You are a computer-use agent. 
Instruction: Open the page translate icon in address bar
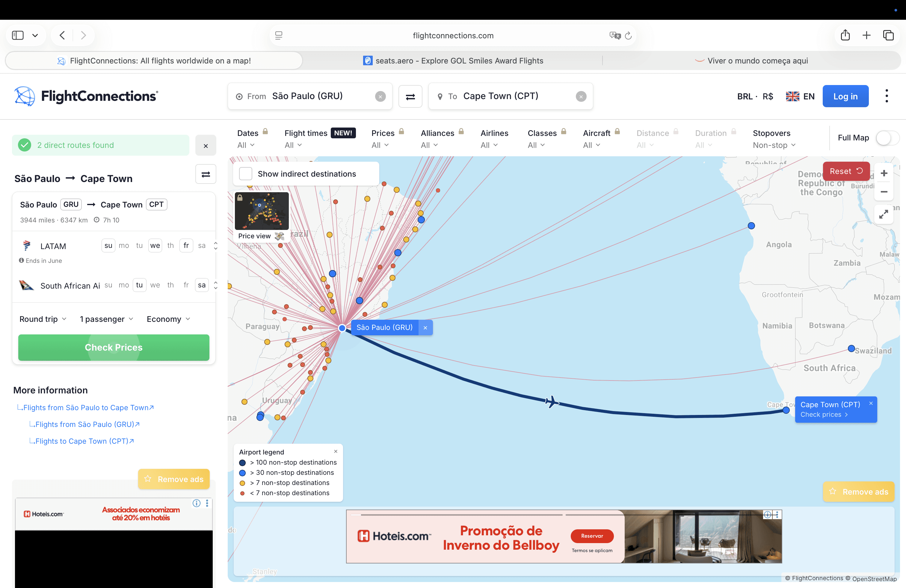[614, 35]
